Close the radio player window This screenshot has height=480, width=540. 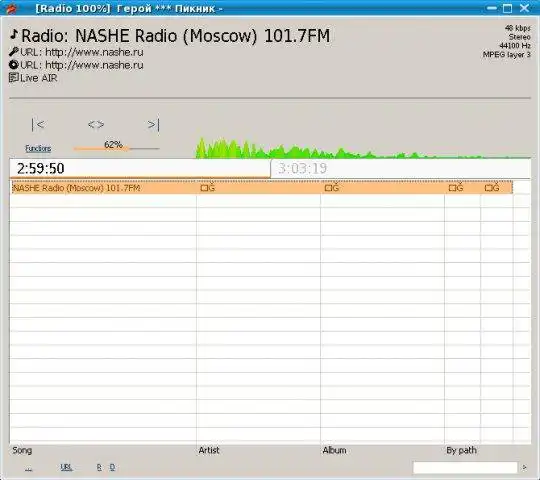click(x=525, y=8)
